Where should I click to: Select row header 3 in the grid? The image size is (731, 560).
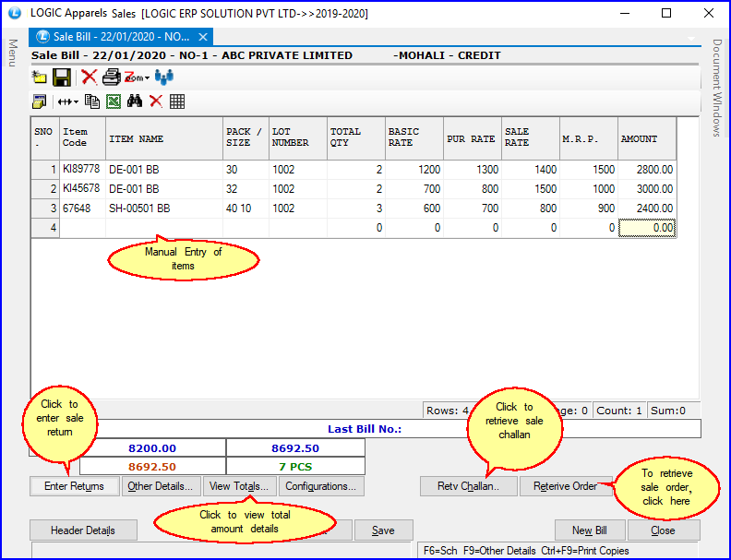45,209
